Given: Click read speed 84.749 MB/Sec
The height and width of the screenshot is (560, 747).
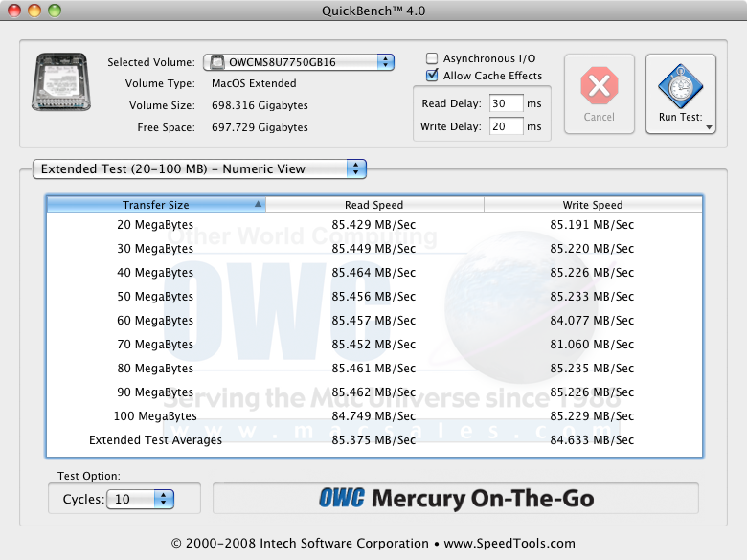Looking at the screenshot, I should tap(373, 416).
